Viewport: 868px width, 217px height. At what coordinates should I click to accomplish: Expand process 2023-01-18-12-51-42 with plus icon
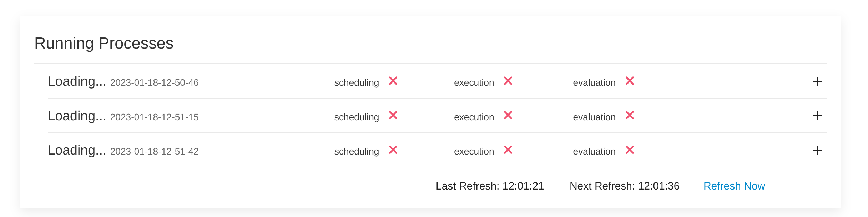pos(817,150)
